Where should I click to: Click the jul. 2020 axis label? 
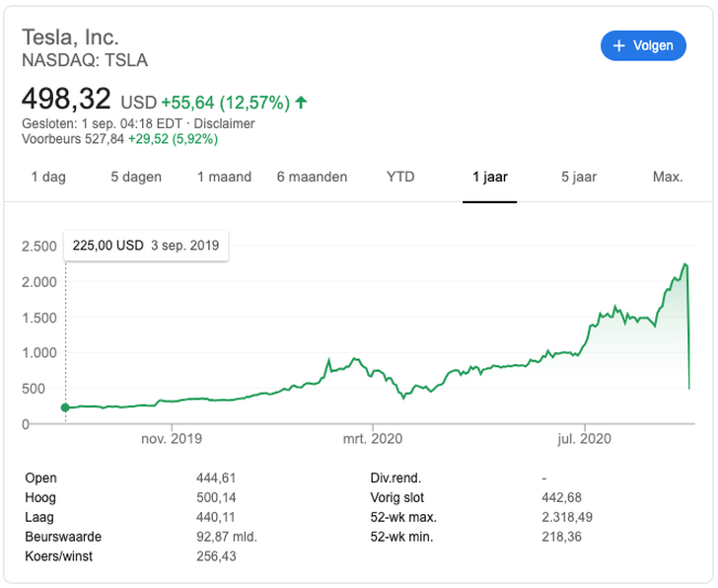pyautogui.click(x=584, y=439)
